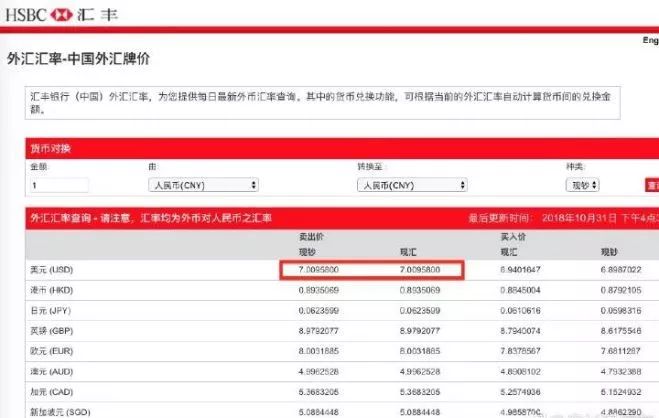The image size is (659, 418).
Task: Click CAD buying rate 5.2574936
Action: (x=520, y=392)
